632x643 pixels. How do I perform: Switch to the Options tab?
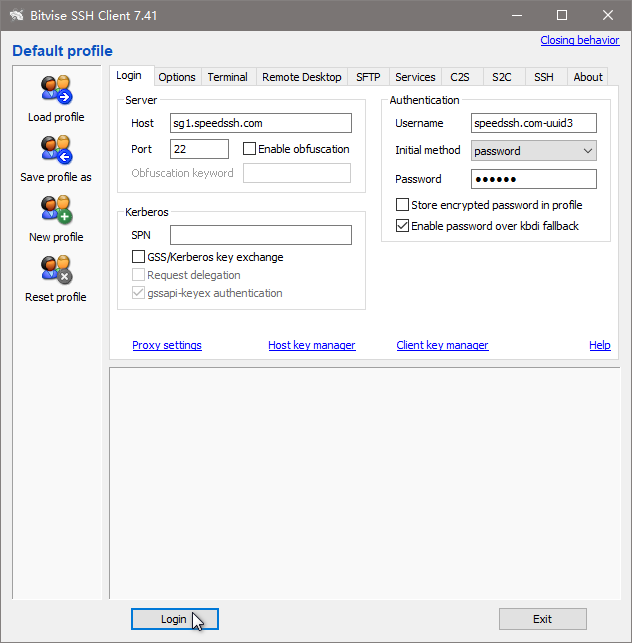coord(177,77)
